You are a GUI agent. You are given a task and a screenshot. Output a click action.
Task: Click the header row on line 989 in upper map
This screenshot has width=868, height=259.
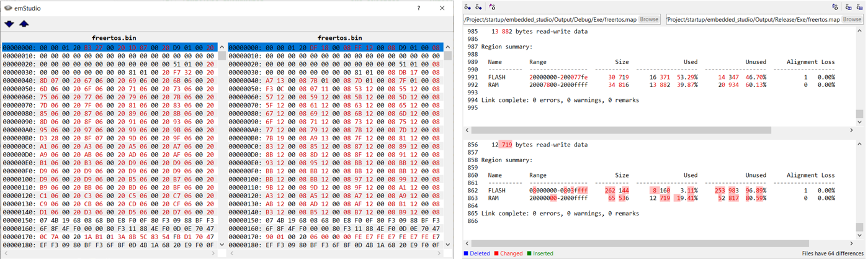click(x=650, y=62)
